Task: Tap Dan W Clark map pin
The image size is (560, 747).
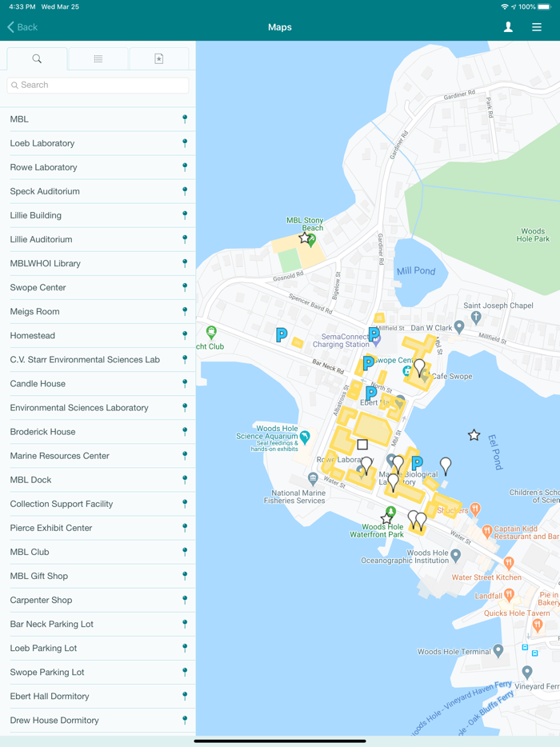Action: tap(459, 327)
